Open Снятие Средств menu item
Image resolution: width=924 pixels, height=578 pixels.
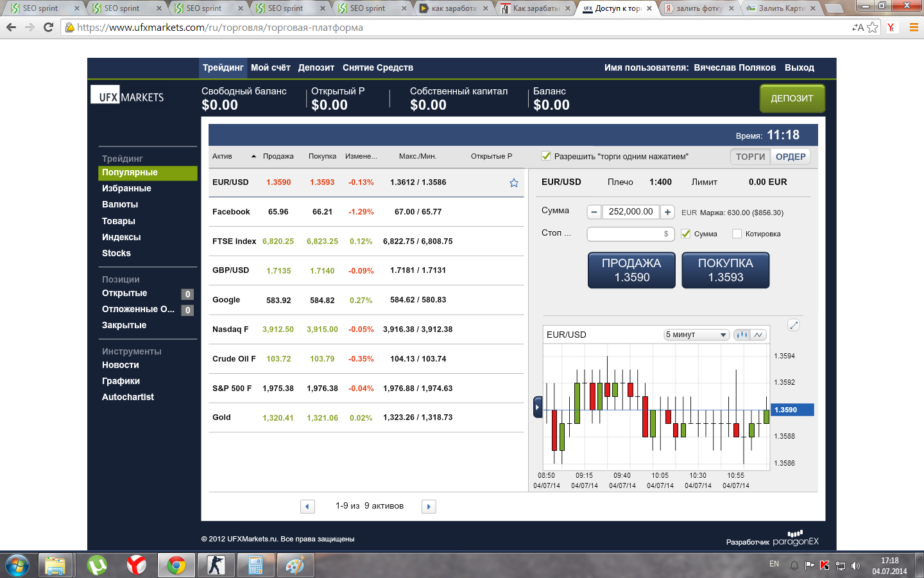378,67
